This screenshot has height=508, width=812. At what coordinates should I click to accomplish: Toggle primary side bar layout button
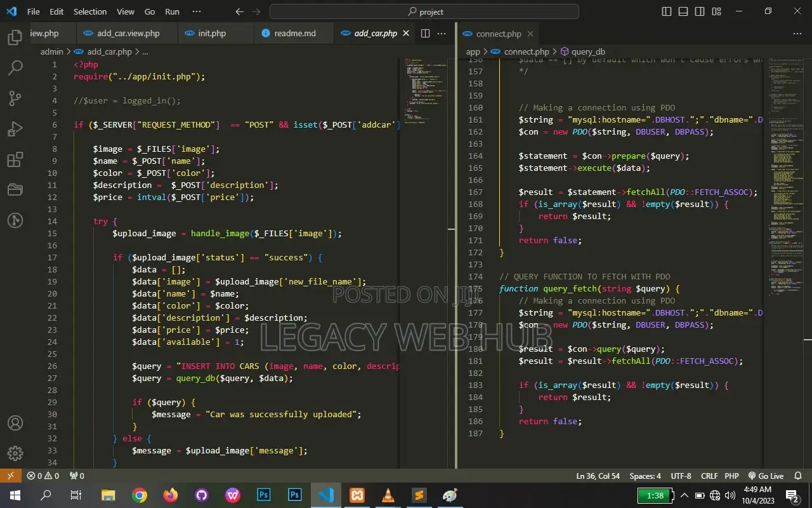(x=667, y=11)
